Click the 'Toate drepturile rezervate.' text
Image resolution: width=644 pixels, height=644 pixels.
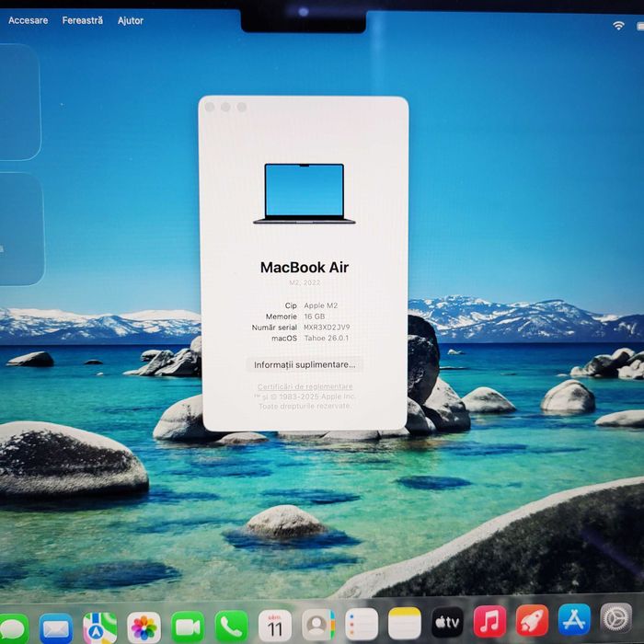[x=305, y=406]
